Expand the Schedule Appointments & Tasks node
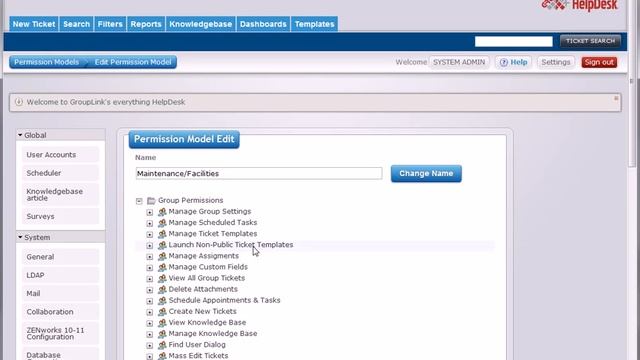Viewport: 640px width, 360px height. (x=149, y=301)
